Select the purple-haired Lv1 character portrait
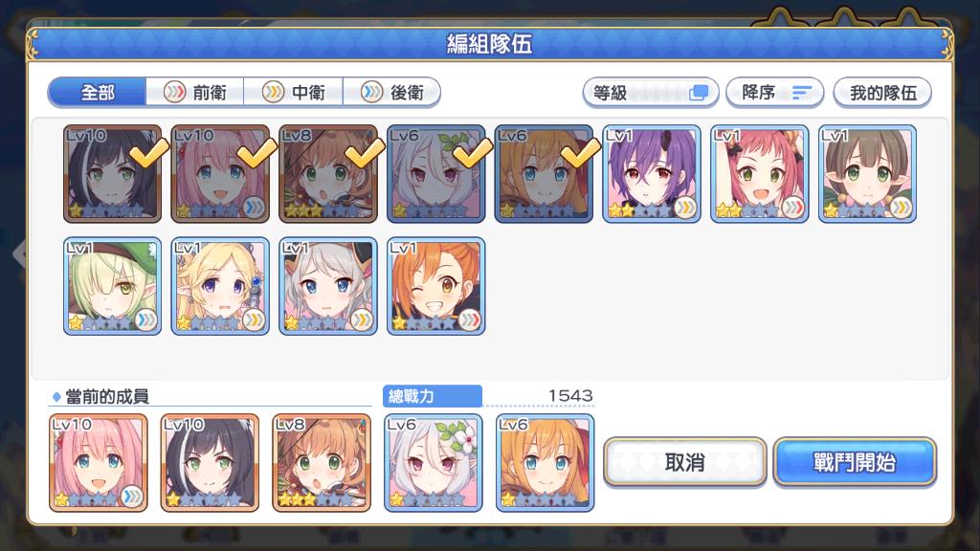 pyautogui.click(x=651, y=174)
